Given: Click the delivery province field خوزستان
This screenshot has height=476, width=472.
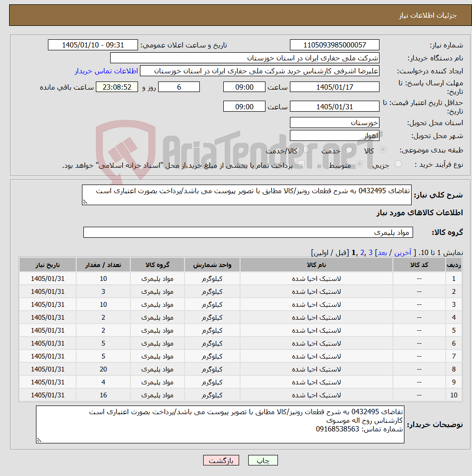Looking at the screenshot, I should [x=334, y=123].
